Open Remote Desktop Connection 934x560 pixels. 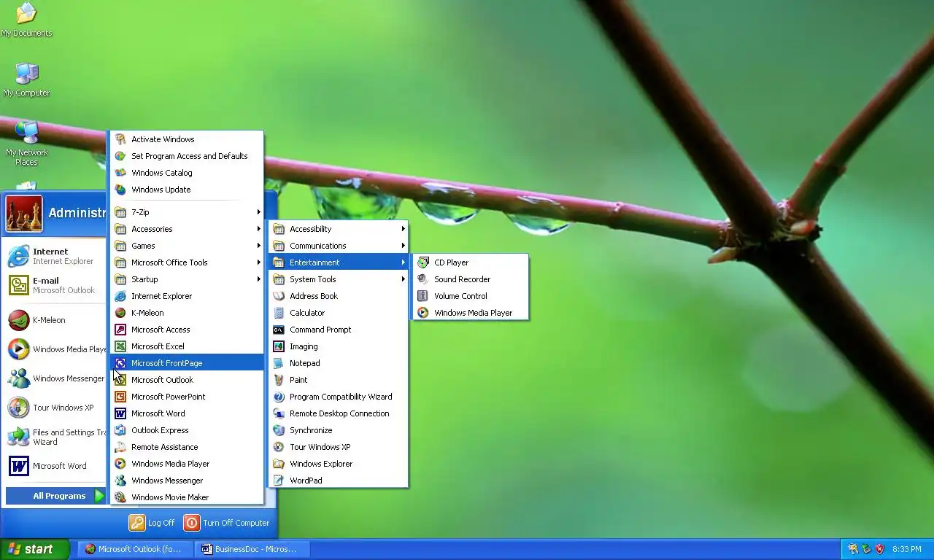[338, 413]
